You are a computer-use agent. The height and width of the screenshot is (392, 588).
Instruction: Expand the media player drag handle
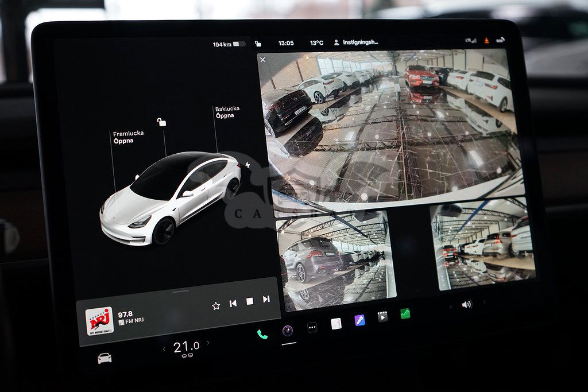click(181, 291)
